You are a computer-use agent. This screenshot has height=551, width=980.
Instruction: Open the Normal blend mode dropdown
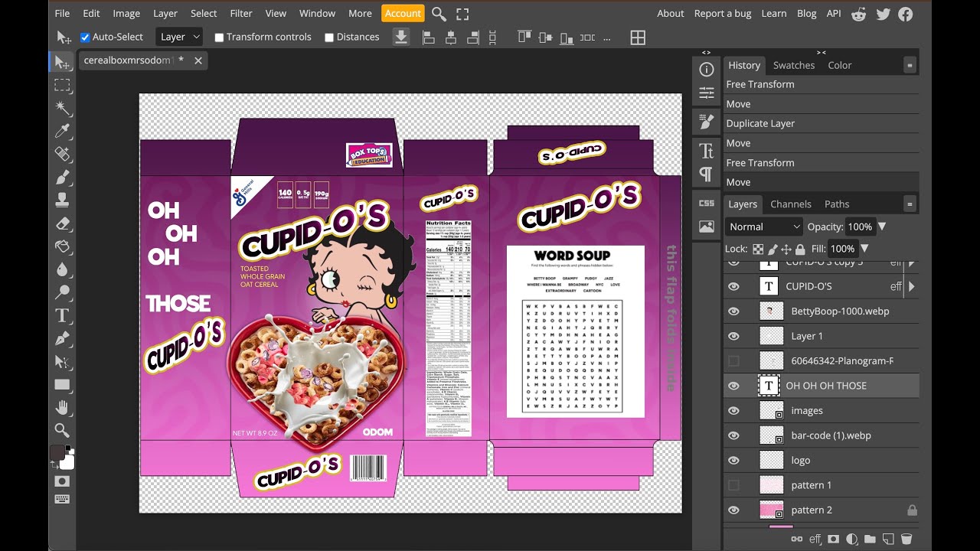(x=764, y=227)
